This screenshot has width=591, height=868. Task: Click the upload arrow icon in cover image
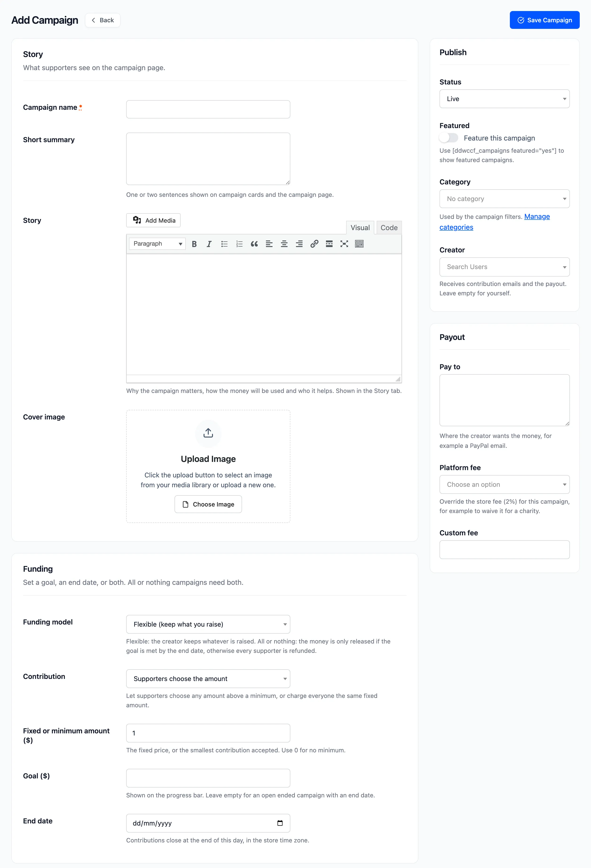pyautogui.click(x=208, y=433)
